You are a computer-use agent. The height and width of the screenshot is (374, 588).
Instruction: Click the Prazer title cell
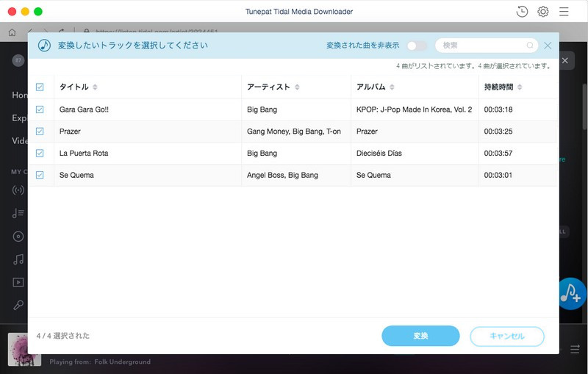[70, 132]
